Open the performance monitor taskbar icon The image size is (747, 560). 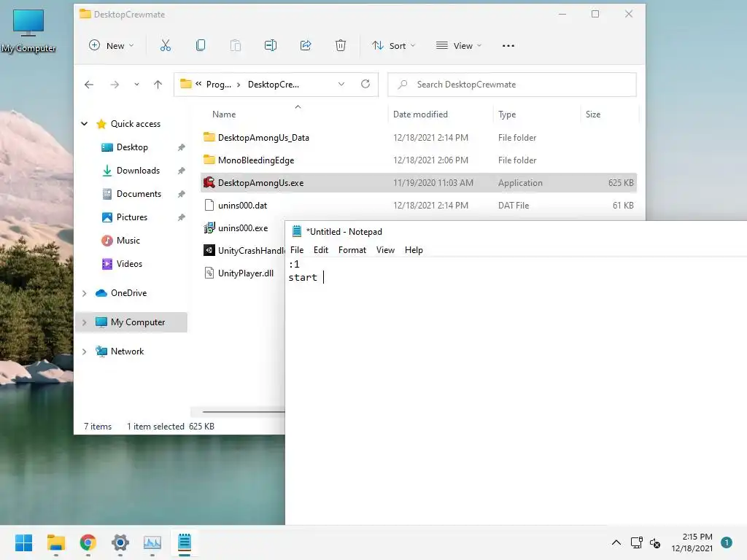(152, 542)
